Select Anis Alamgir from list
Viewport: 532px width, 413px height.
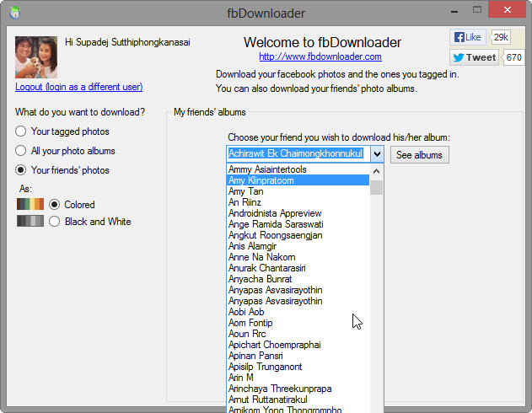pos(298,246)
